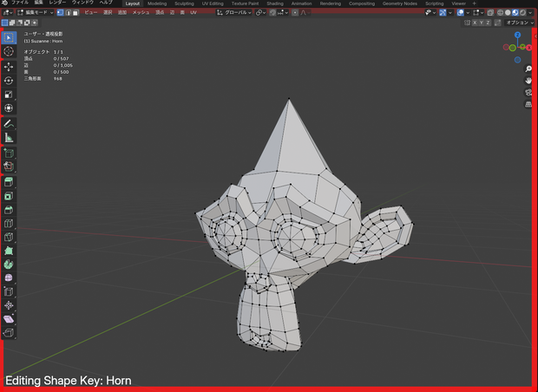Select the Knife tool

(9, 237)
